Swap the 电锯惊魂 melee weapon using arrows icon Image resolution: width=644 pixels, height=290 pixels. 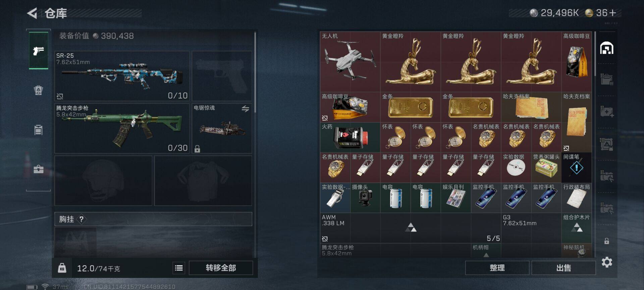click(245, 108)
